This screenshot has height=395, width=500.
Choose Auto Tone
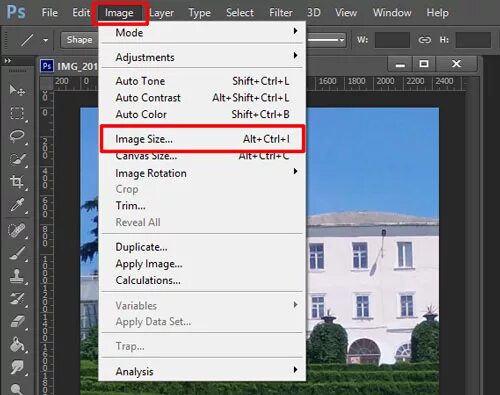pyautogui.click(x=202, y=81)
